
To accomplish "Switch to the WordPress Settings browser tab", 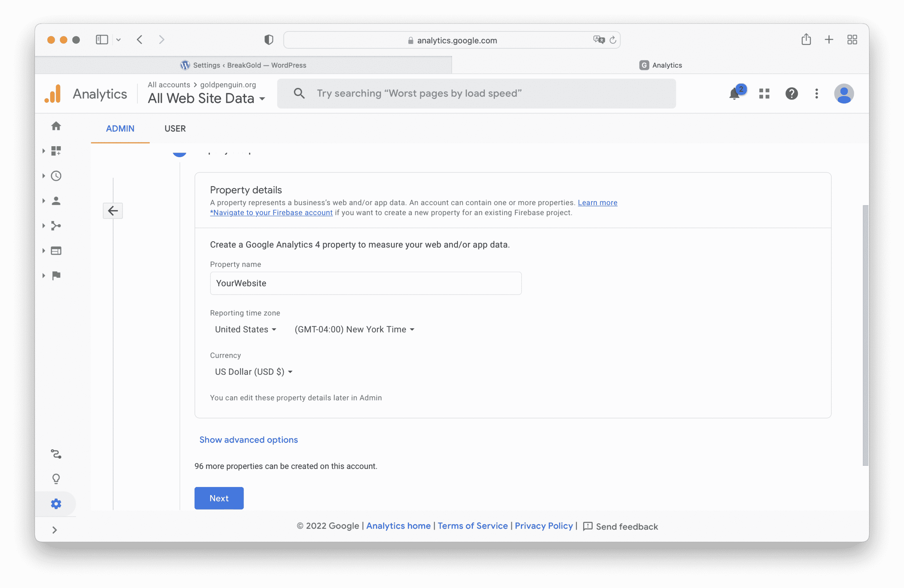I will (x=243, y=65).
